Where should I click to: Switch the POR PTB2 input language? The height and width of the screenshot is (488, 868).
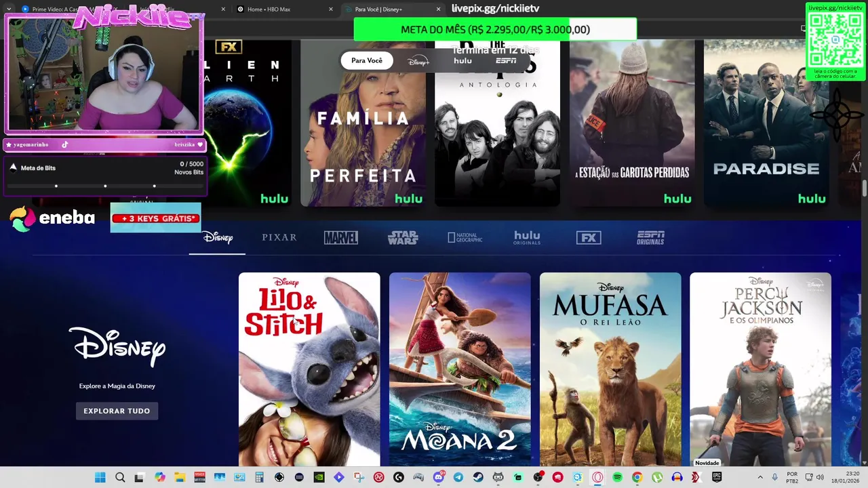pos(792,477)
